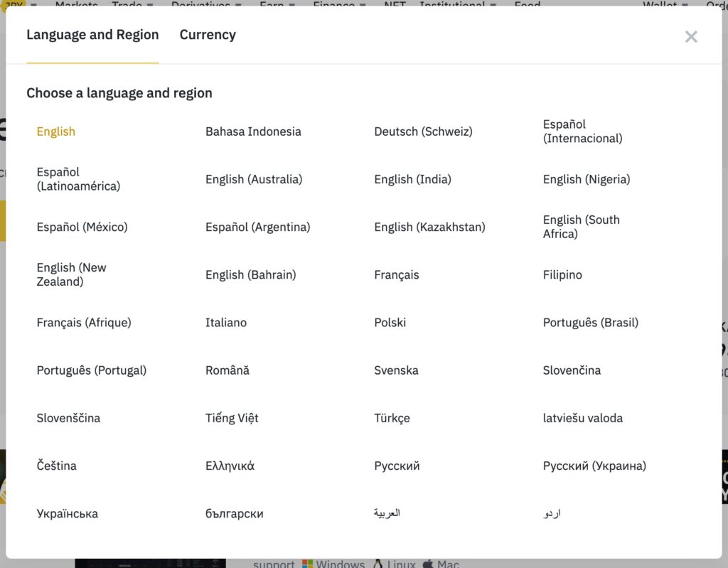728x568 pixels.
Task: Select български language
Action: click(x=234, y=514)
